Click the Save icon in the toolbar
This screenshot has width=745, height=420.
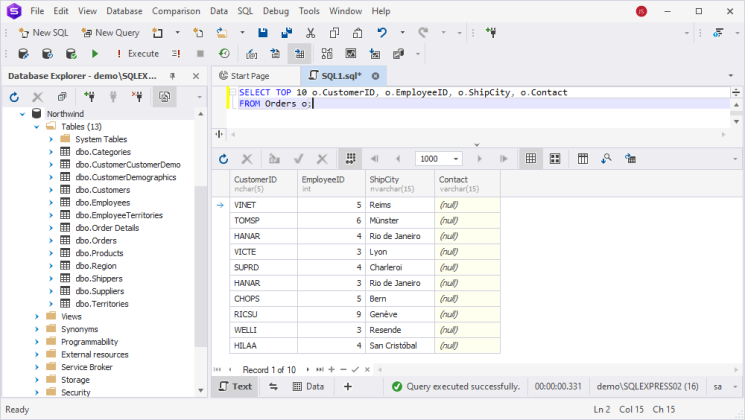263,33
